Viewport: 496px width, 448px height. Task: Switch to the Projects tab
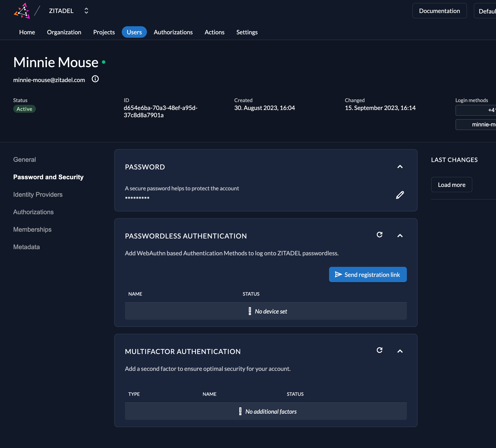(x=104, y=32)
